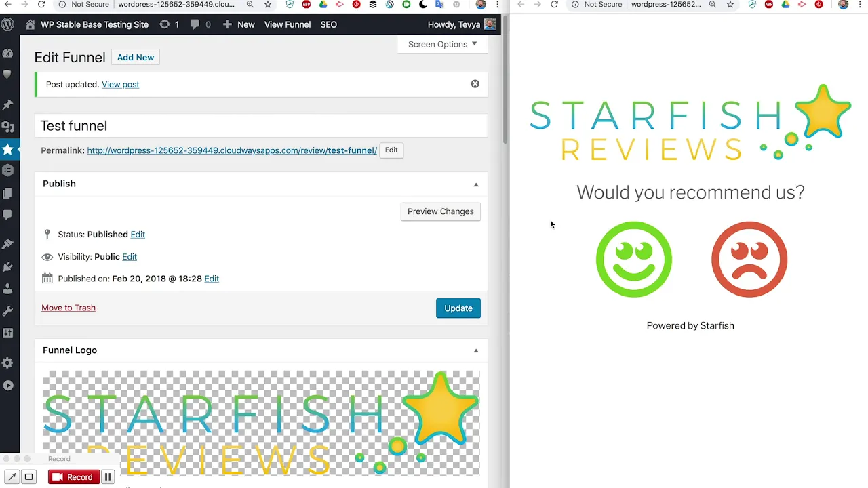This screenshot has height=488, width=868.
Task: Open the WordPress logo menu
Action: click(8, 24)
